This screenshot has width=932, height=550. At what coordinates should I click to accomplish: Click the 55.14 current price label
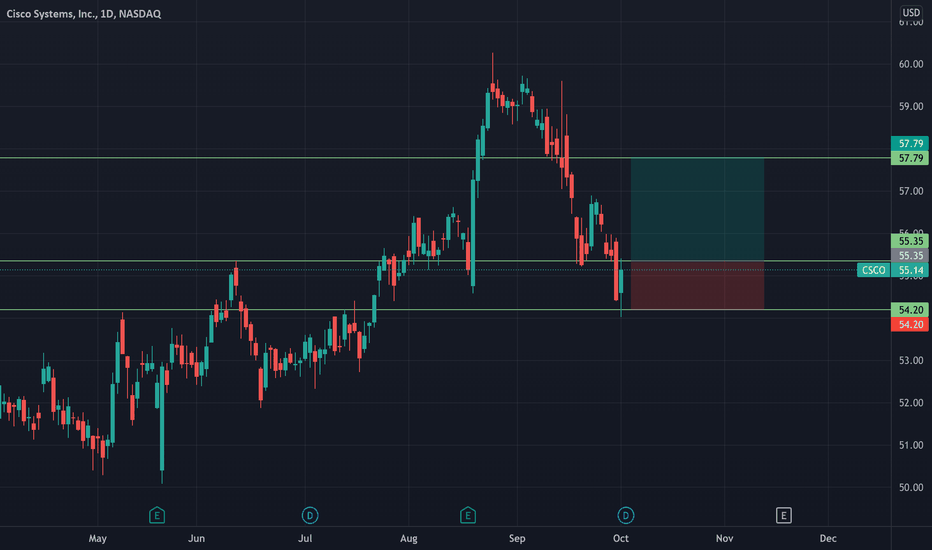[x=911, y=270]
